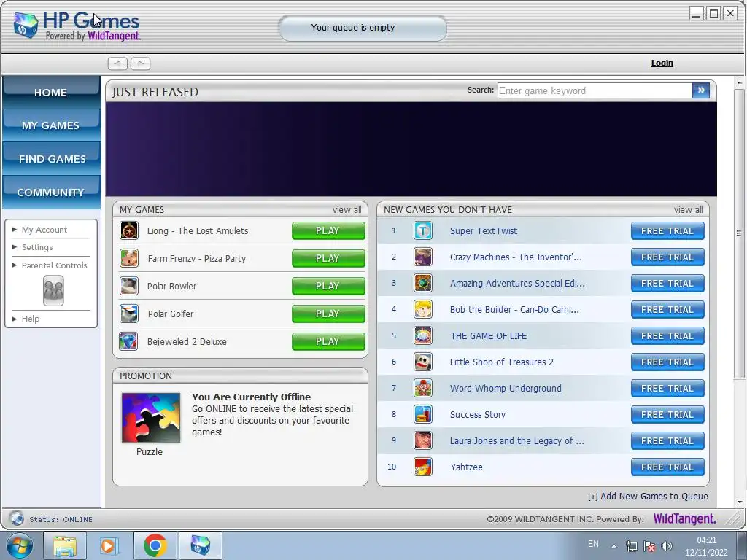This screenshot has width=747, height=560.
Task: Click the Success Story game icon
Action: tap(423, 414)
